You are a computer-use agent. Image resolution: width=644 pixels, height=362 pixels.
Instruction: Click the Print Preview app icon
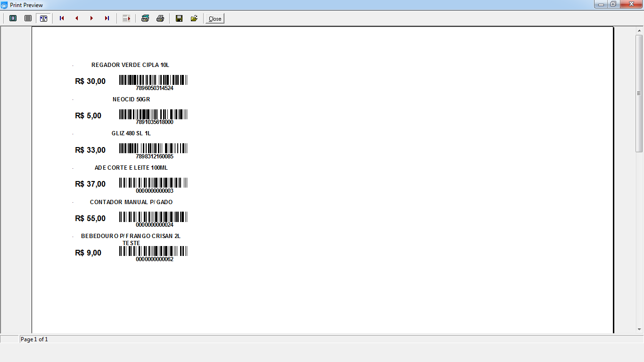click(x=4, y=5)
